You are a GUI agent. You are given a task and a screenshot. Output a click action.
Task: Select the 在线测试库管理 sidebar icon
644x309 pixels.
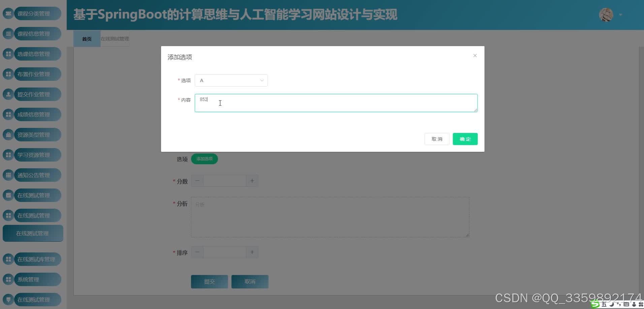click(x=8, y=259)
